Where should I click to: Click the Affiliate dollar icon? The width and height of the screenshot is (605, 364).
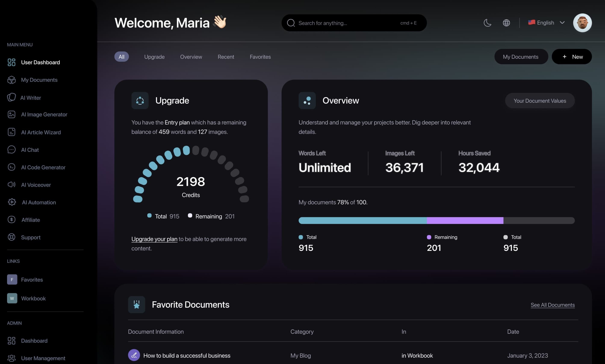click(x=11, y=219)
